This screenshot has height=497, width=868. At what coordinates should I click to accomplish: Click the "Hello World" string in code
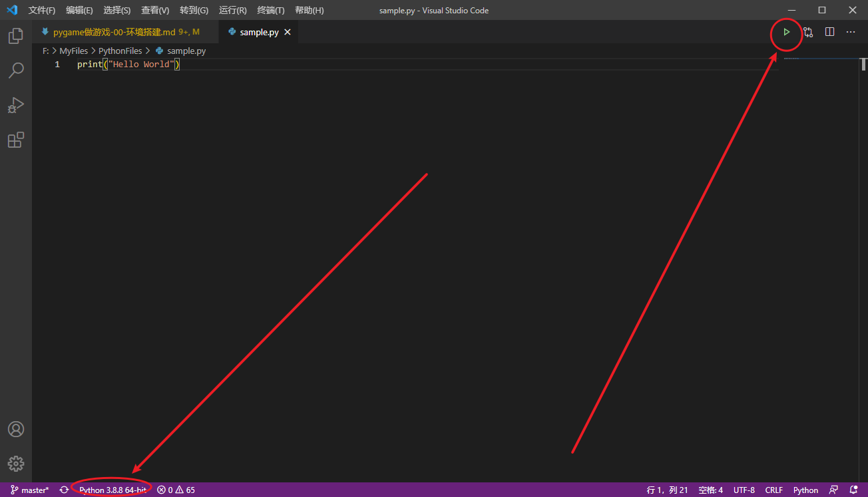141,65
